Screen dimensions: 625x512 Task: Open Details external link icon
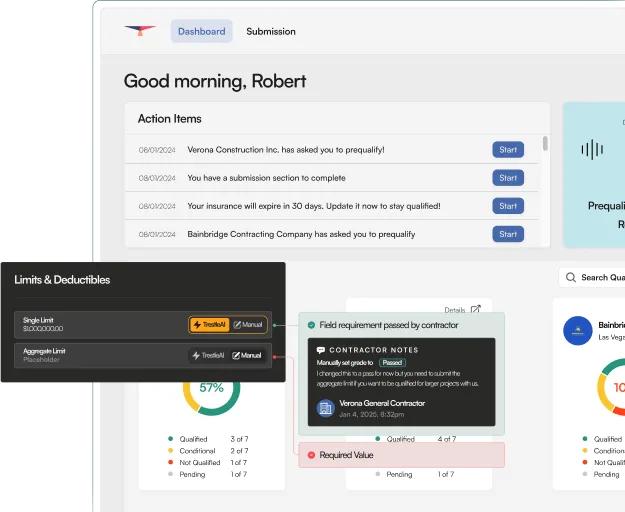pos(476,310)
